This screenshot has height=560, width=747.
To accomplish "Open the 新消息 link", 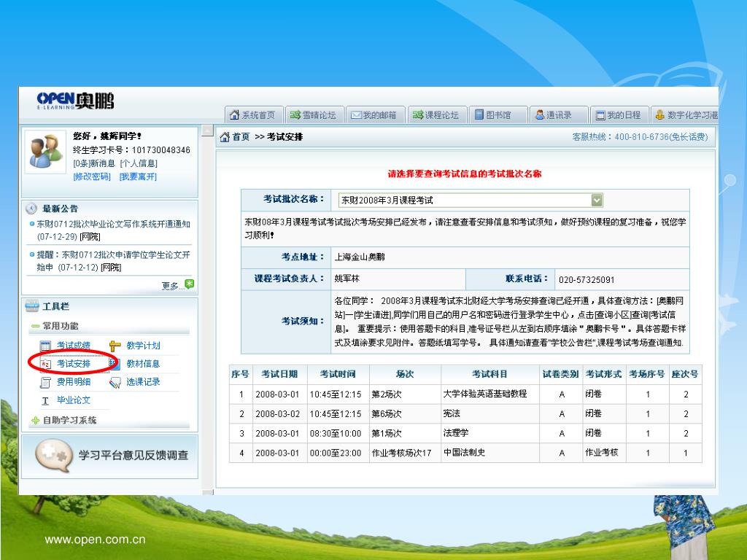I will tap(94, 163).
